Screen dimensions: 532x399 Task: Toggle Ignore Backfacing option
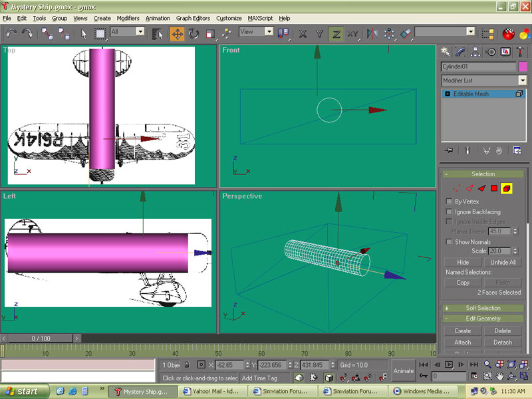(449, 211)
